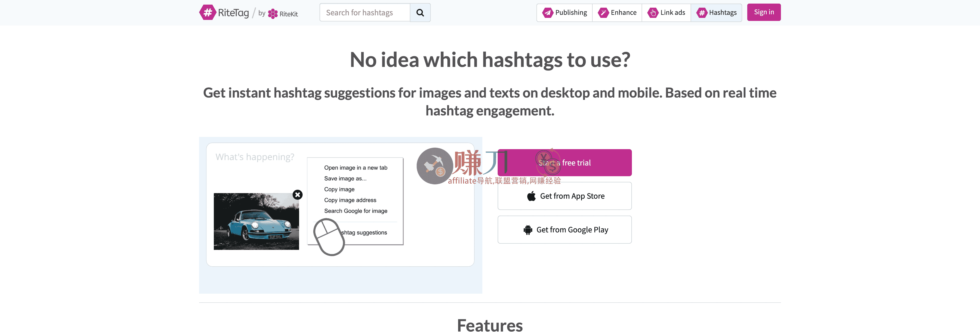Screen dimensions: 980x332
Task: Focus the Search for hashtags field
Action: pyautogui.click(x=364, y=13)
